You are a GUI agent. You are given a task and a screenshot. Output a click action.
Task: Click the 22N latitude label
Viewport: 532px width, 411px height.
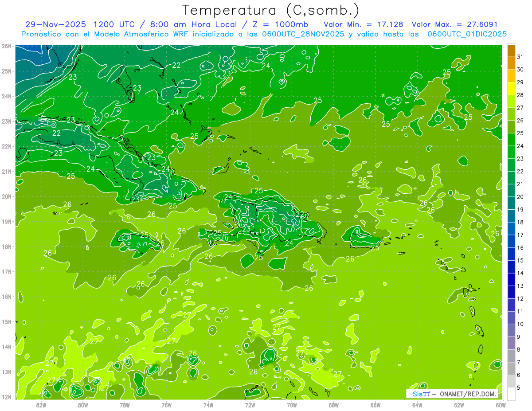7,146
